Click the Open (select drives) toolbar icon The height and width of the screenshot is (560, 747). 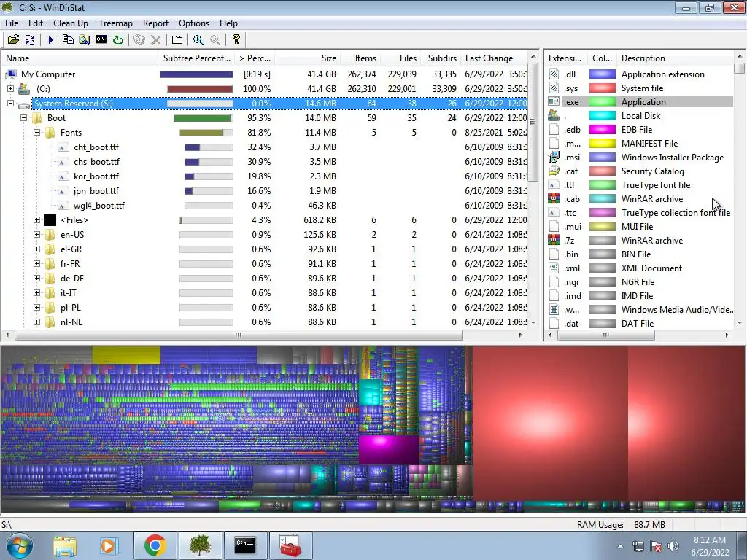[13, 39]
